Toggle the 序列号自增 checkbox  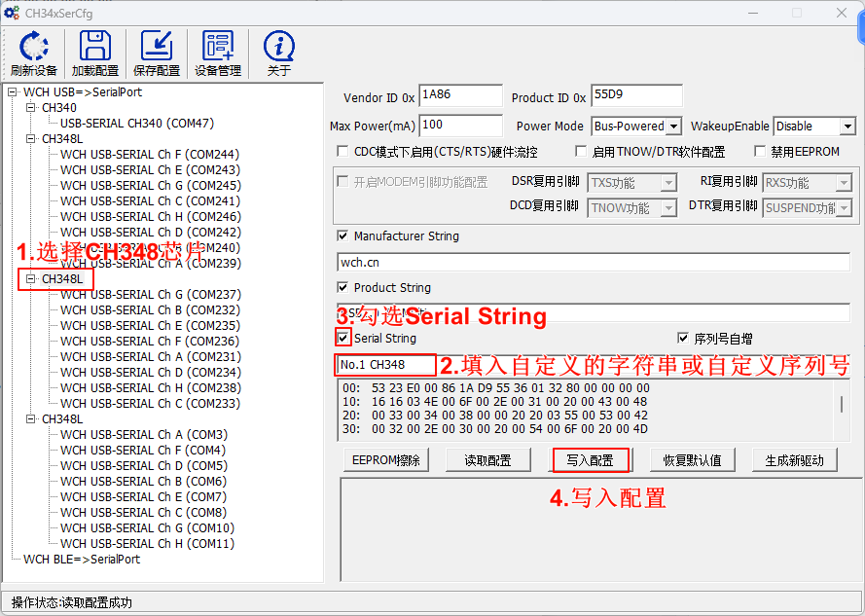[x=683, y=339]
